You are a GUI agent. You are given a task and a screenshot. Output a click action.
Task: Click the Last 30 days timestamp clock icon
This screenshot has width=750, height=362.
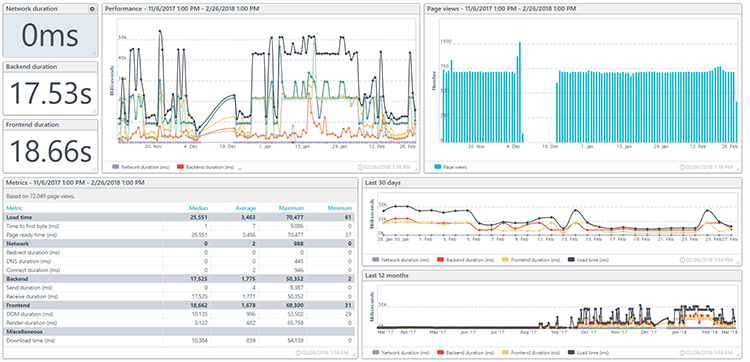(682, 260)
